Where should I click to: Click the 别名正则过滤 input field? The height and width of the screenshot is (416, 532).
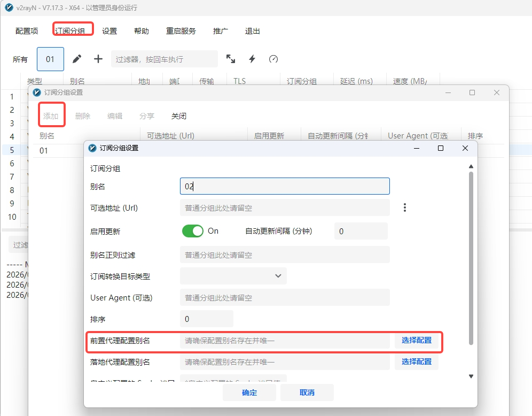285,255
